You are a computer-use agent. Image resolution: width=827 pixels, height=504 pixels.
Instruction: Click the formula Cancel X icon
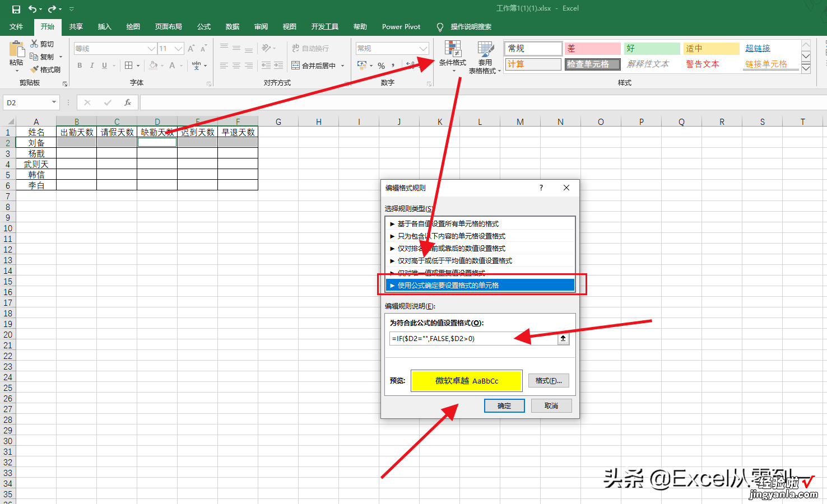pyautogui.click(x=87, y=102)
